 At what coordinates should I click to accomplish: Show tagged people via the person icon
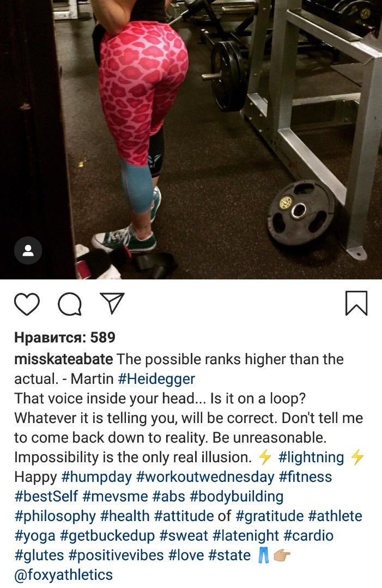28,250
